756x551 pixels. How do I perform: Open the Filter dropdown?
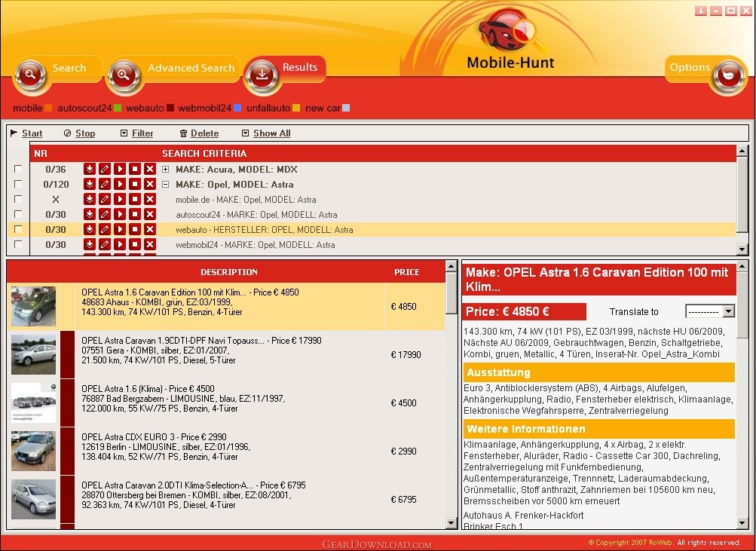point(137,133)
